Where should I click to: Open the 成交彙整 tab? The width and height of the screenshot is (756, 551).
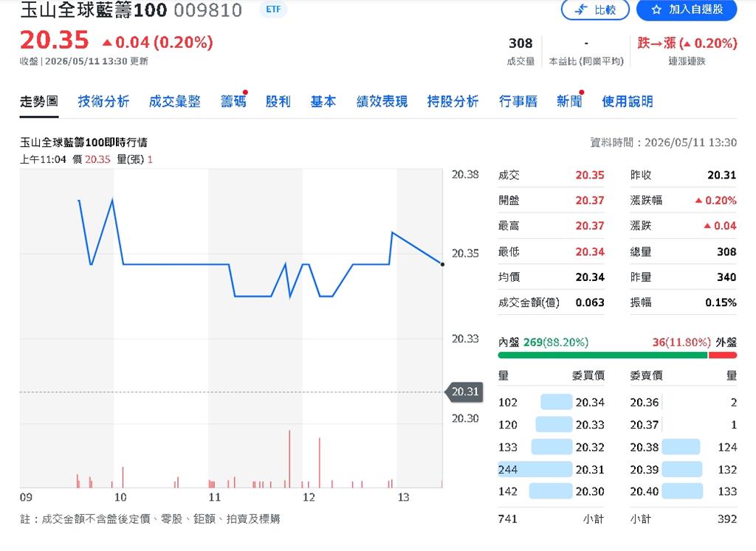[x=174, y=102]
